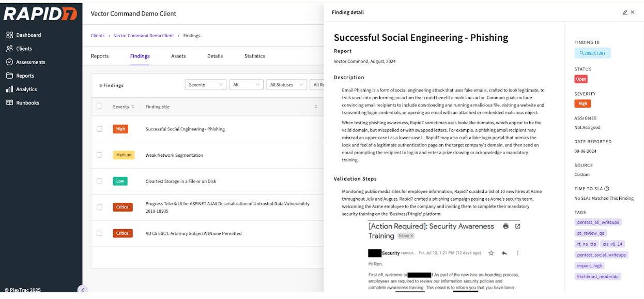Open the Statistics tab
Image resolution: width=644 pixels, height=299 pixels.
tap(254, 56)
